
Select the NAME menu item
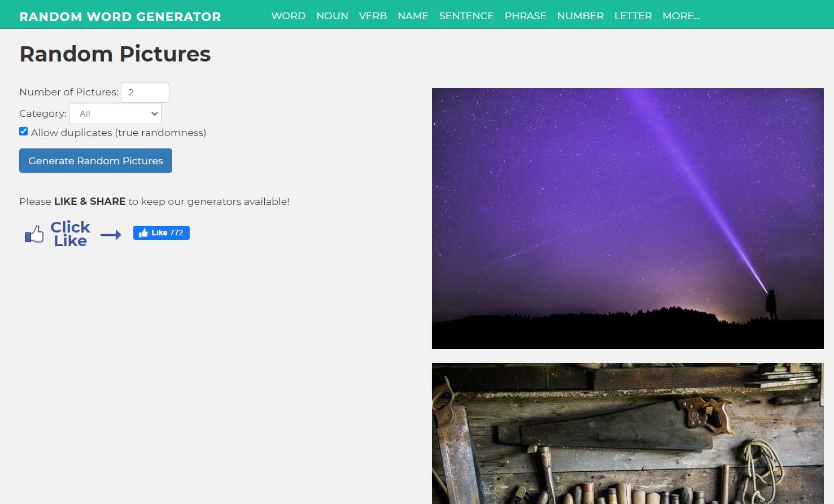coord(413,16)
